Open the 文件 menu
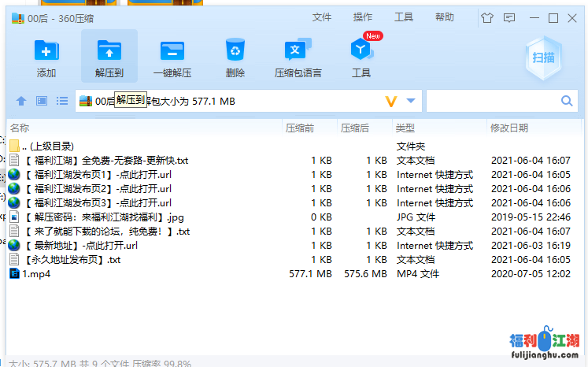Image resolution: width=588 pixels, height=367 pixels. (321, 17)
